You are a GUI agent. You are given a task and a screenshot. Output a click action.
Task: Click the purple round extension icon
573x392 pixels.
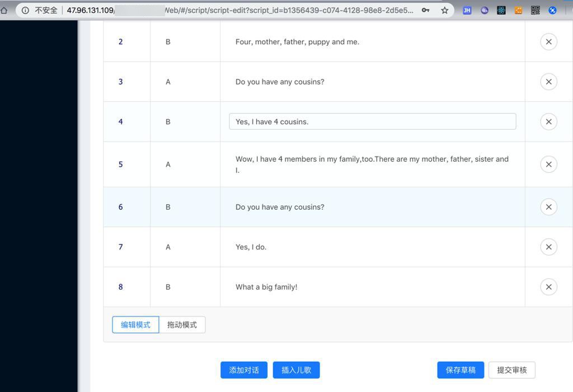point(485,10)
